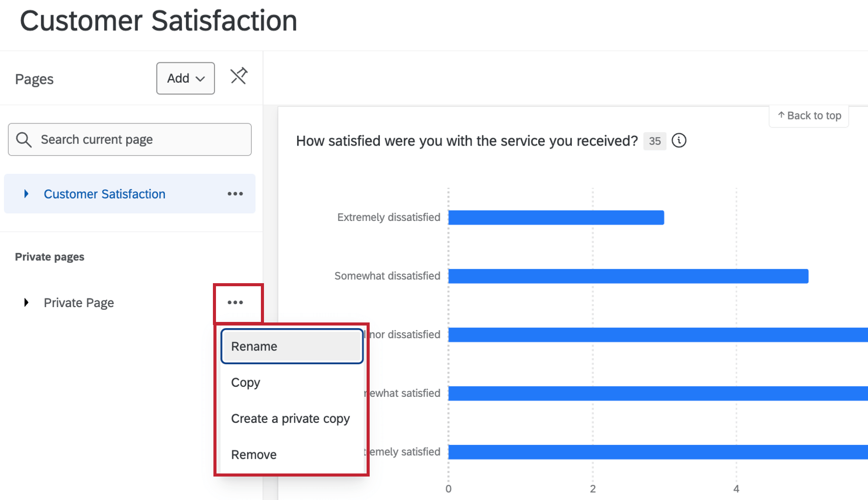The width and height of the screenshot is (868, 500).
Task: Choose Create a private copy option
Action: coord(291,418)
